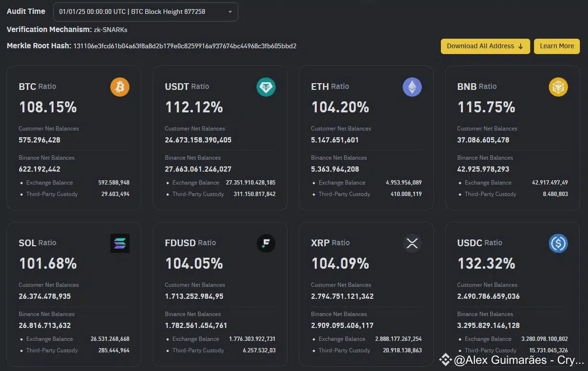Screen dimensions: 588x371
Task: Click the USDT Tether icon
Action: (x=266, y=87)
